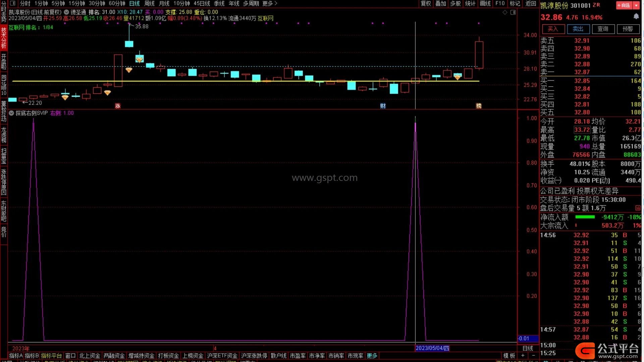Open the 复权 menu
644x362 pixels.
click(426, 3)
